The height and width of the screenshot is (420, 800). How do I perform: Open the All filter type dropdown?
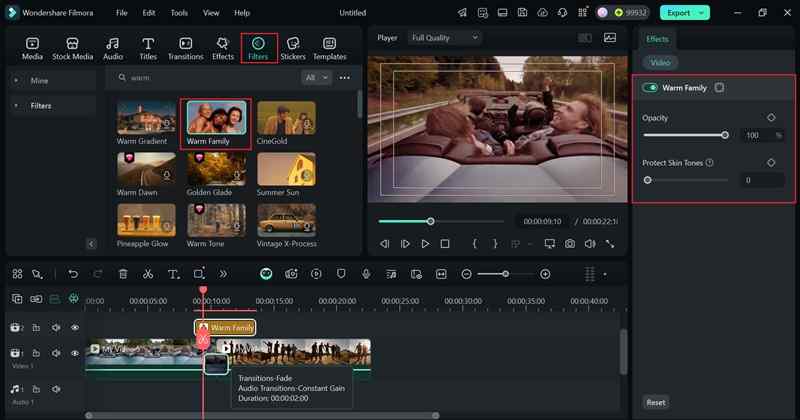click(316, 78)
